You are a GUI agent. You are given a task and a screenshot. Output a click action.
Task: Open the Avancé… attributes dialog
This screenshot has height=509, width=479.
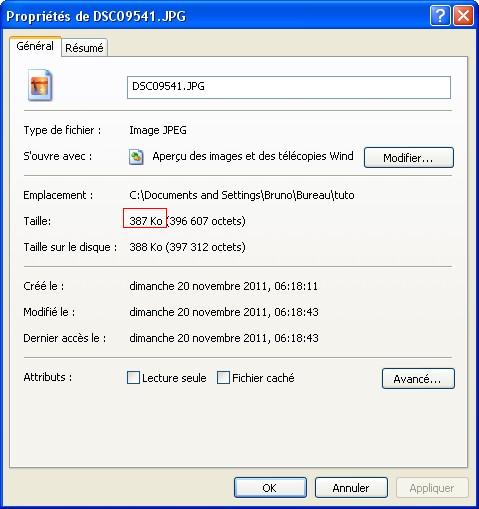coord(418,378)
